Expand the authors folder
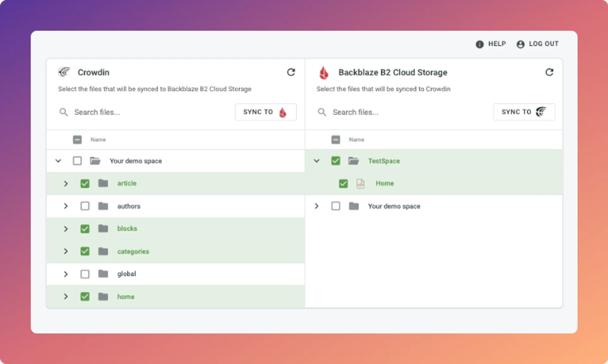 pyautogui.click(x=66, y=206)
